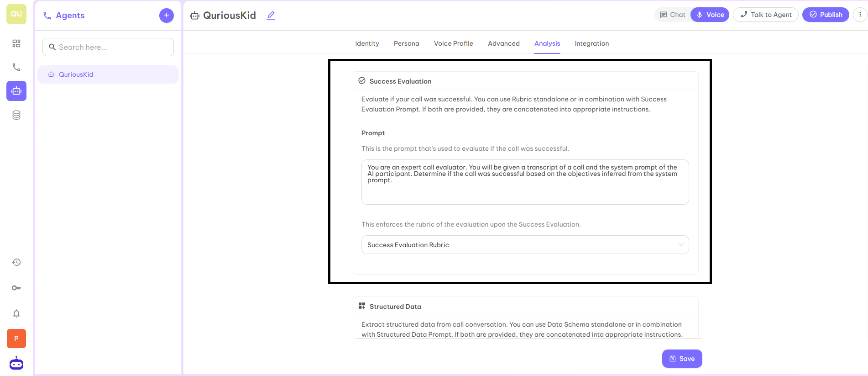
Task: Select the agents robot sidebar icon
Action: pyautogui.click(x=16, y=91)
